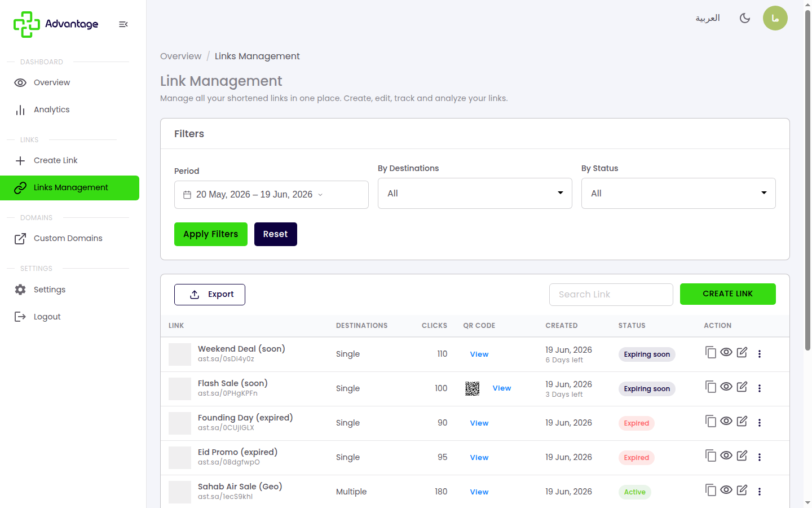812x508 pixels.
Task: View QR code for Founding Day
Action: click(479, 423)
